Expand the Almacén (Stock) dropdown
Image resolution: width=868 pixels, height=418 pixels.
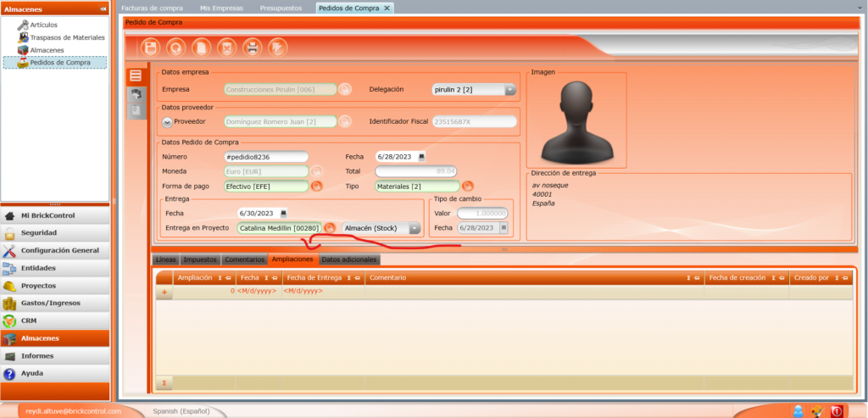[414, 228]
